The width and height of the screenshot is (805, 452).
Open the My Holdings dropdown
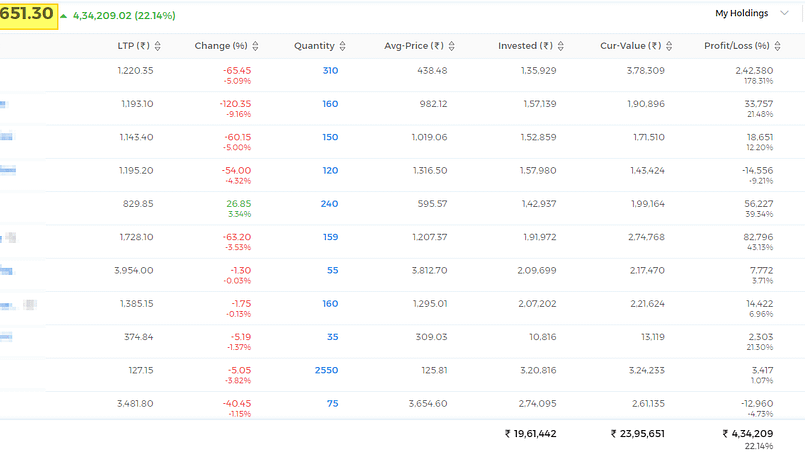point(751,13)
